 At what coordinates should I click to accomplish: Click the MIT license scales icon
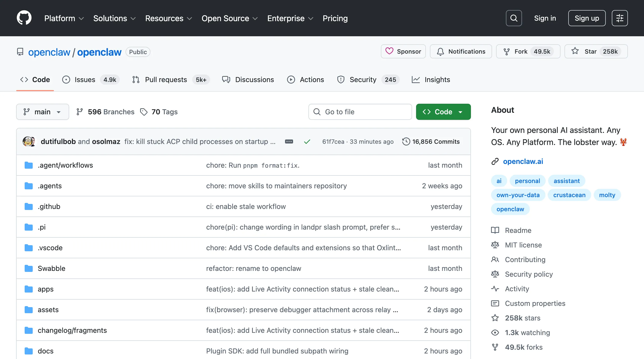pos(495,245)
